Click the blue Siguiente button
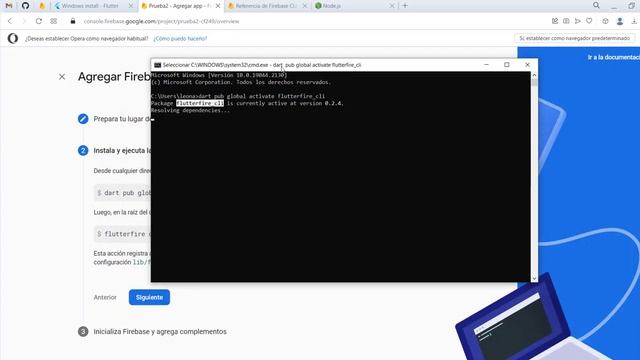640x360 pixels. (x=149, y=297)
